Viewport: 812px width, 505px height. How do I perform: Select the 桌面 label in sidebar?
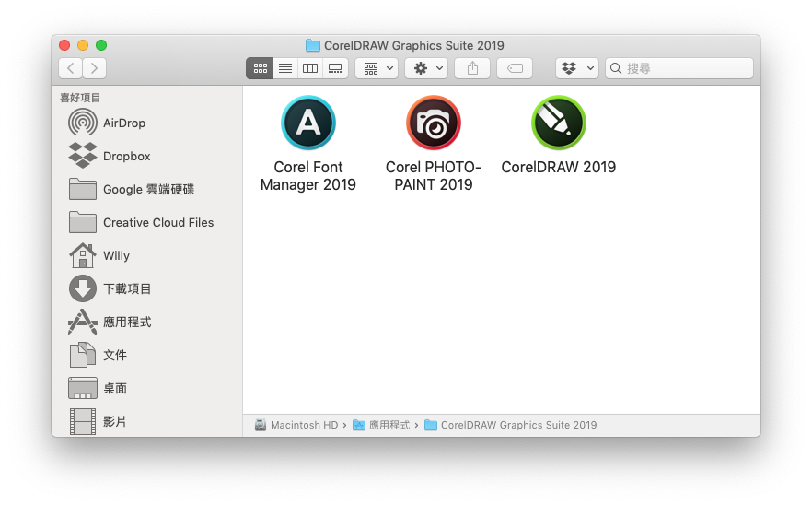pos(115,388)
